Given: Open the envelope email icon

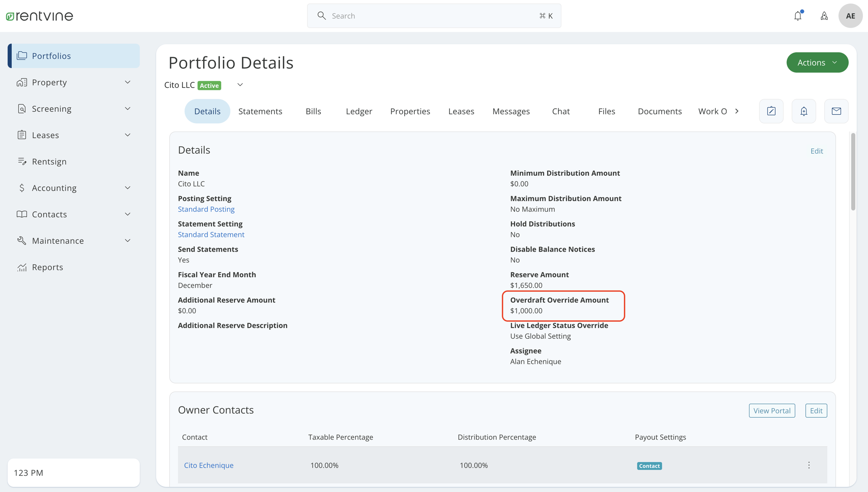Looking at the screenshot, I should (836, 111).
